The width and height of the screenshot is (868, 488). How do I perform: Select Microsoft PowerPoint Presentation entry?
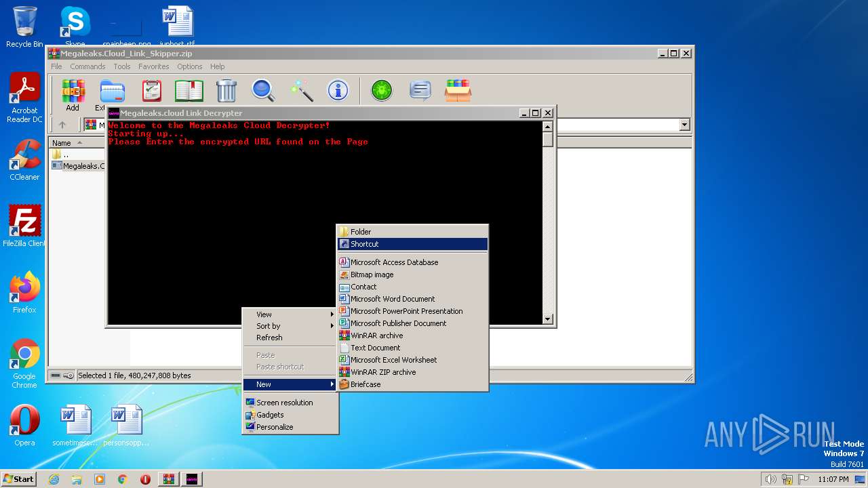point(412,311)
